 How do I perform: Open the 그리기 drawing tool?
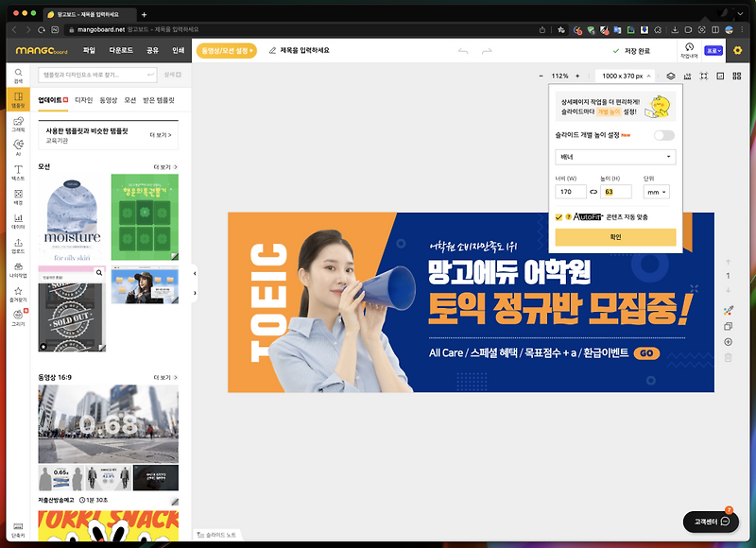pos(18,317)
